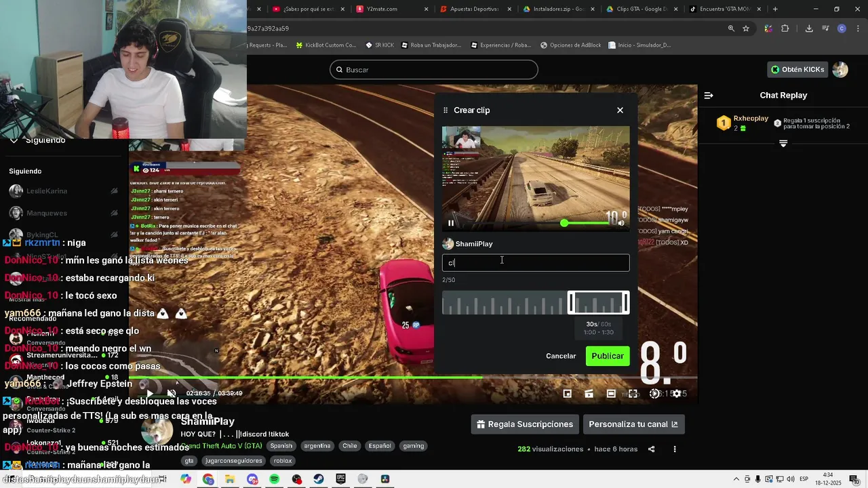868x488 pixels.
Task: Show hidden system tray icons
Action: (736, 479)
